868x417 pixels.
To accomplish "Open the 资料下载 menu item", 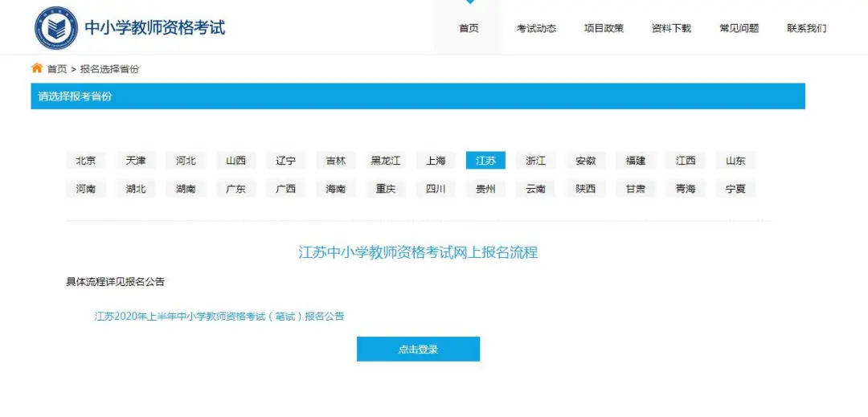I will pyautogui.click(x=671, y=28).
